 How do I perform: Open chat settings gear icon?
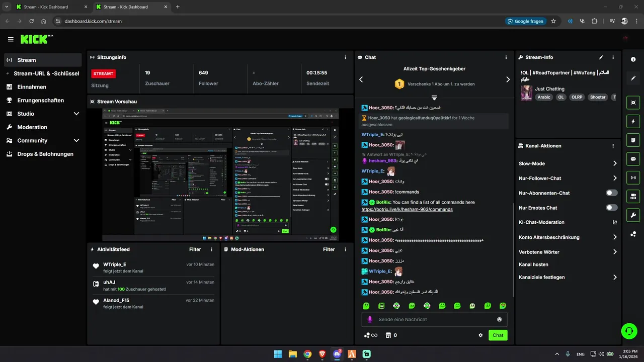(x=480, y=335)
